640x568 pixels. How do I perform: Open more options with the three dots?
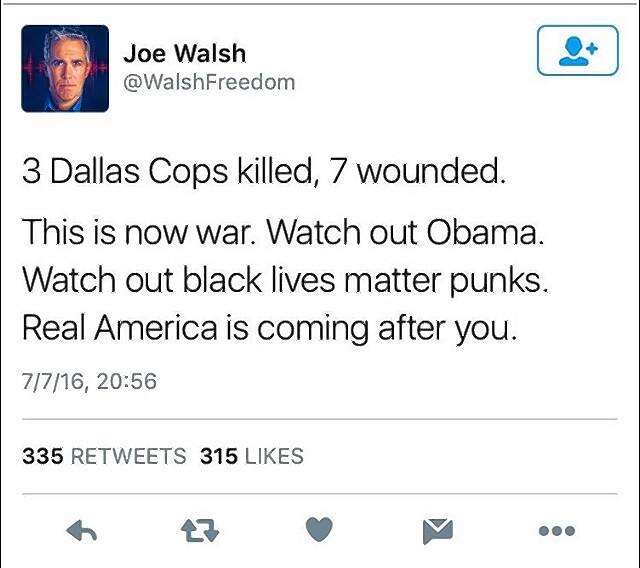(557, 531)
